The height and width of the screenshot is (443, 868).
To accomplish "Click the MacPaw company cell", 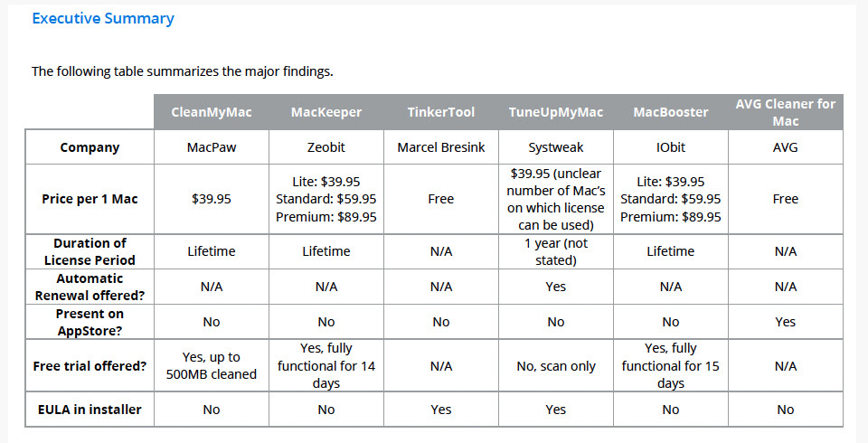I will (x=212, y=147).
